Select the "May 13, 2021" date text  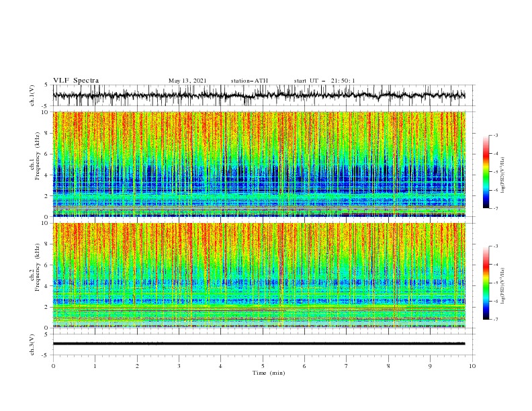pos(187,81)
